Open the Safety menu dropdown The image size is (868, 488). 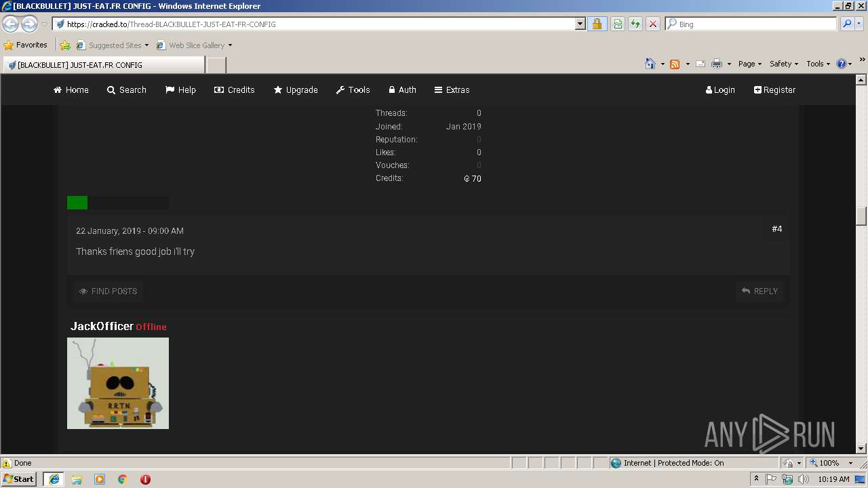tap(784, 64)
